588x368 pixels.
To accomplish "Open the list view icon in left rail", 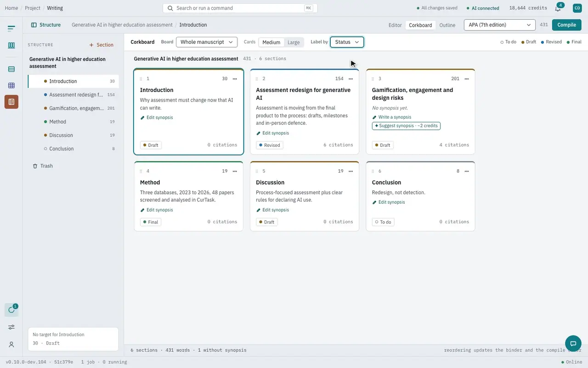I will 11,69.
